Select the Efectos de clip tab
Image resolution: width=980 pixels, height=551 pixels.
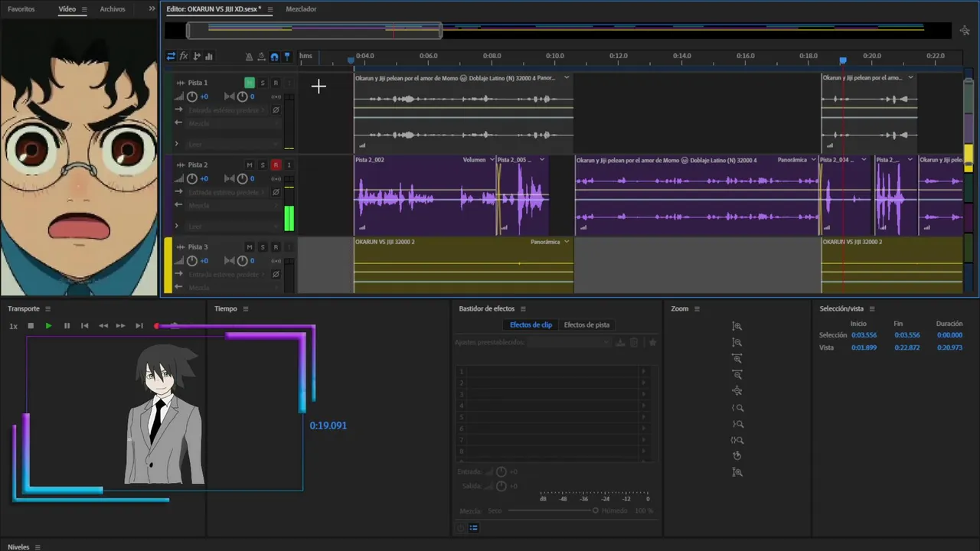point(531,324)
